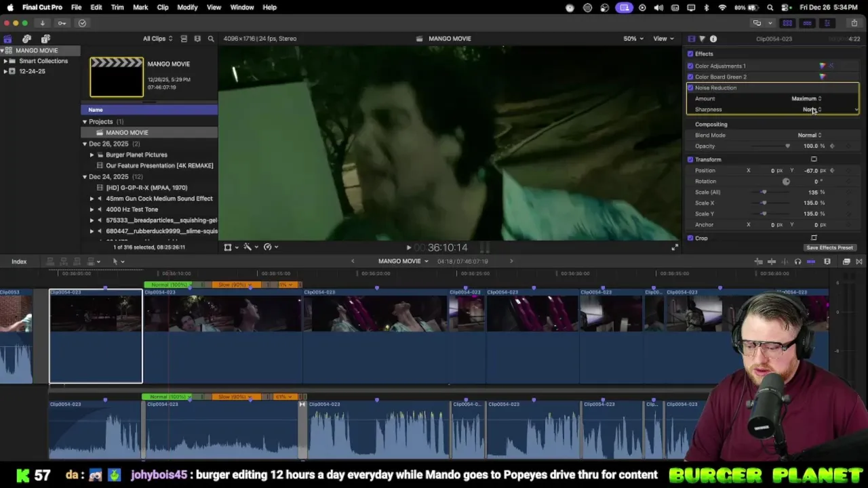This screenshot has width=868, height=488.
Task: Show or hide the browser panel button
Action: (x=787, y=23)
